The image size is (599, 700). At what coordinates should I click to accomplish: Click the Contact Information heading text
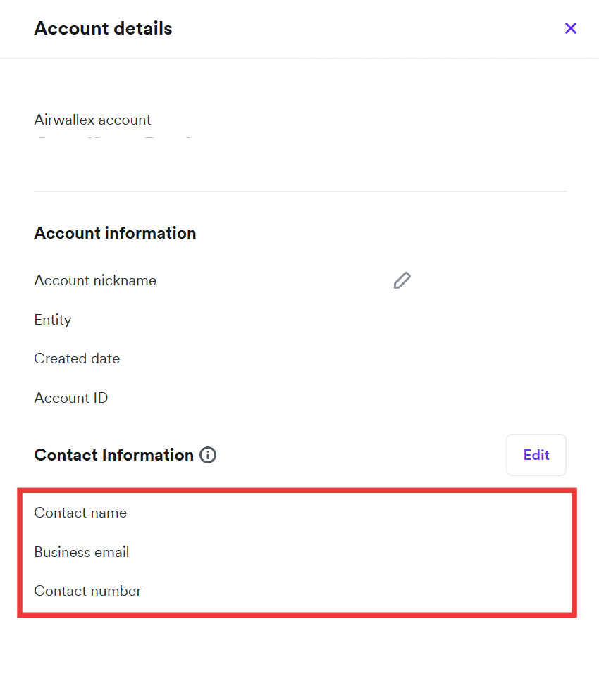point(113,455)
